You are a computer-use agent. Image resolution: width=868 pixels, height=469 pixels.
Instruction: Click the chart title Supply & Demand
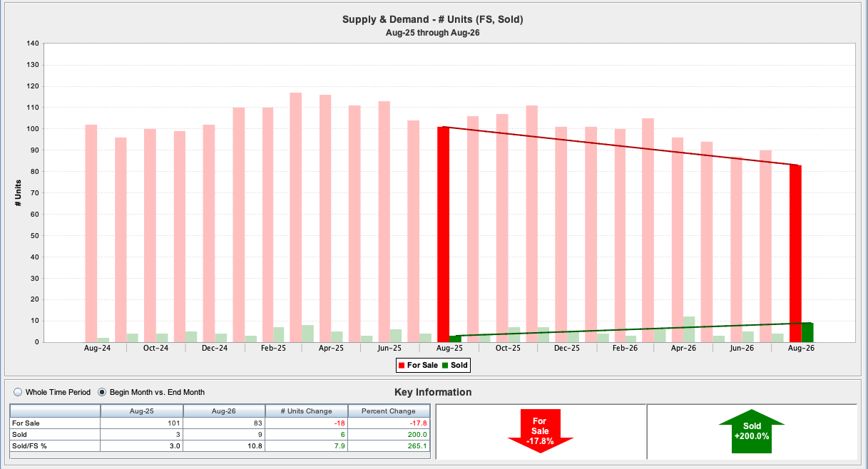click(433, 19)
